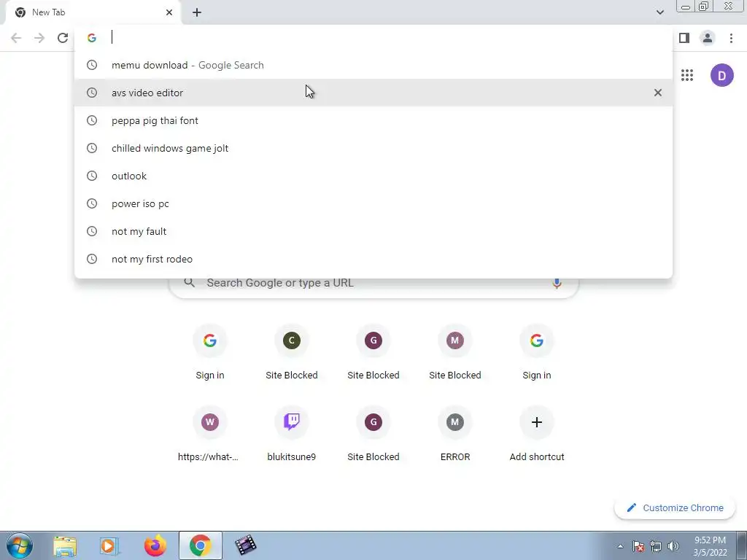Open the bottom-row Site Blocked G shortcut
The image size is (747, 560).
373,435
